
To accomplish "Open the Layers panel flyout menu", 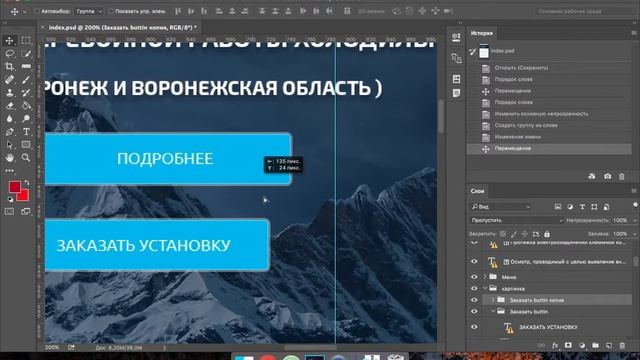I will pos(634,191).
